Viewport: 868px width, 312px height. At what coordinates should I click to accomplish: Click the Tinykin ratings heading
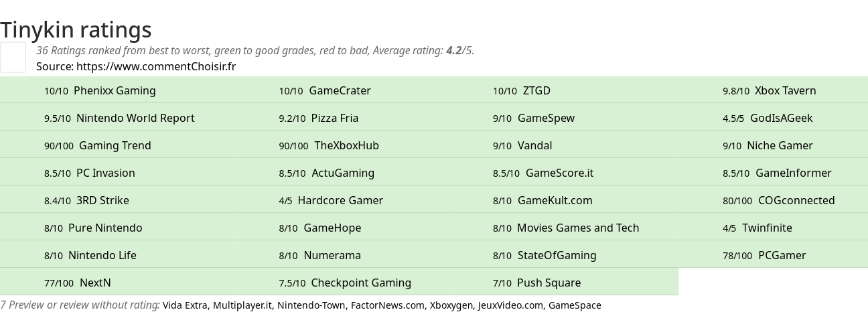(76, 30)
